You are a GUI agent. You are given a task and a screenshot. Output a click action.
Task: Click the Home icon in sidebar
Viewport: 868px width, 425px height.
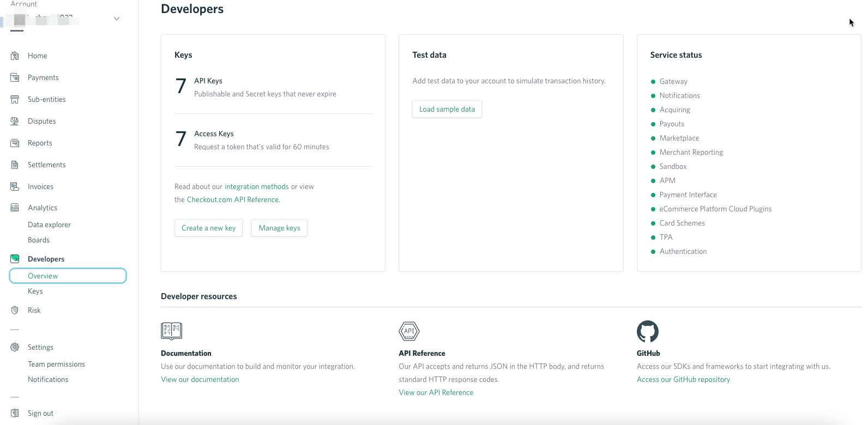pyautogui.click(x=15, y=56)
